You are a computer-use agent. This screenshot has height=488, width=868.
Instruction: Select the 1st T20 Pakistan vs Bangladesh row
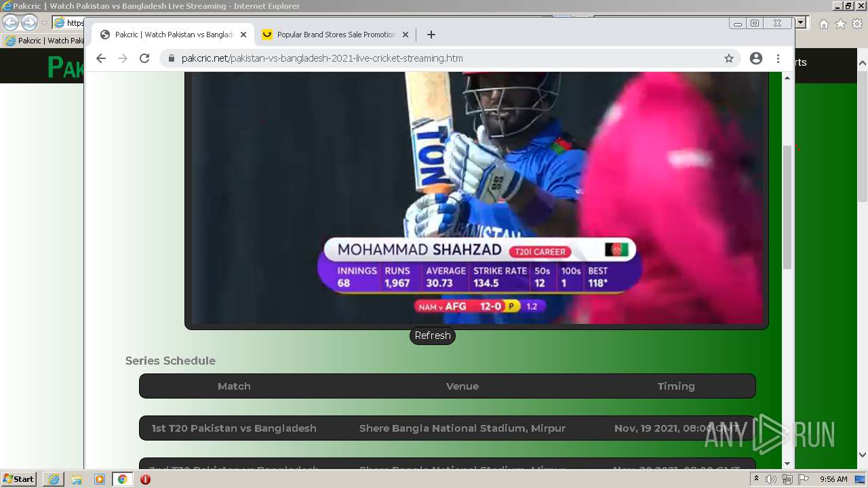[448, 428]
